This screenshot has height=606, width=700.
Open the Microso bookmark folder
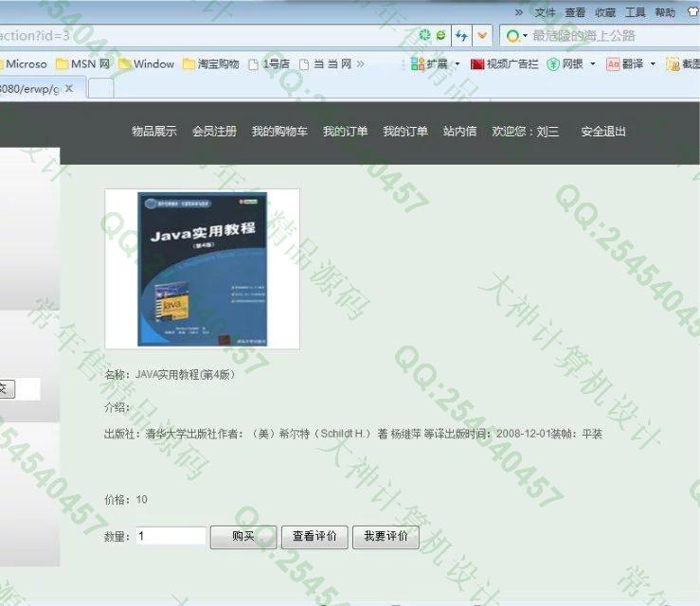pyautogui.click(x=24, y=64)
